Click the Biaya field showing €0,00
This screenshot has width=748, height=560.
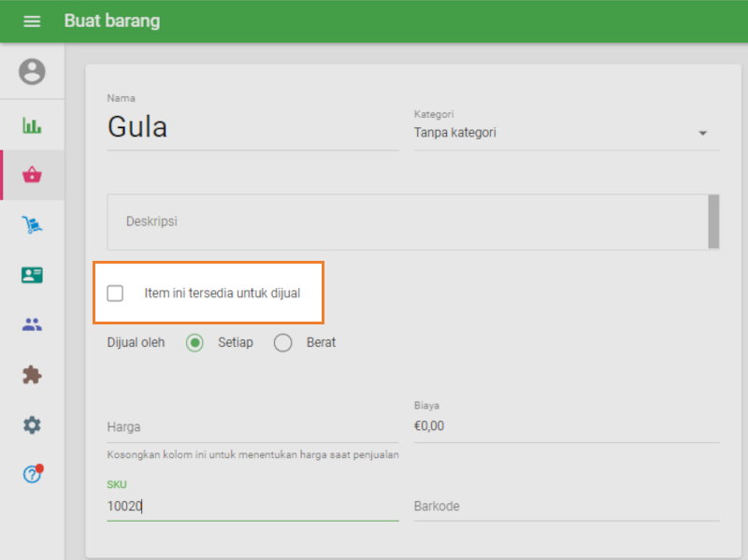pos(567,426)
